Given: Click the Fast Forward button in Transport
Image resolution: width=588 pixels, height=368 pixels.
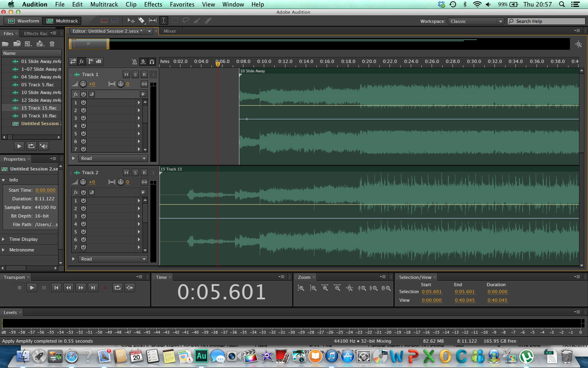Looking at the screenshot, I should (81, 288).
